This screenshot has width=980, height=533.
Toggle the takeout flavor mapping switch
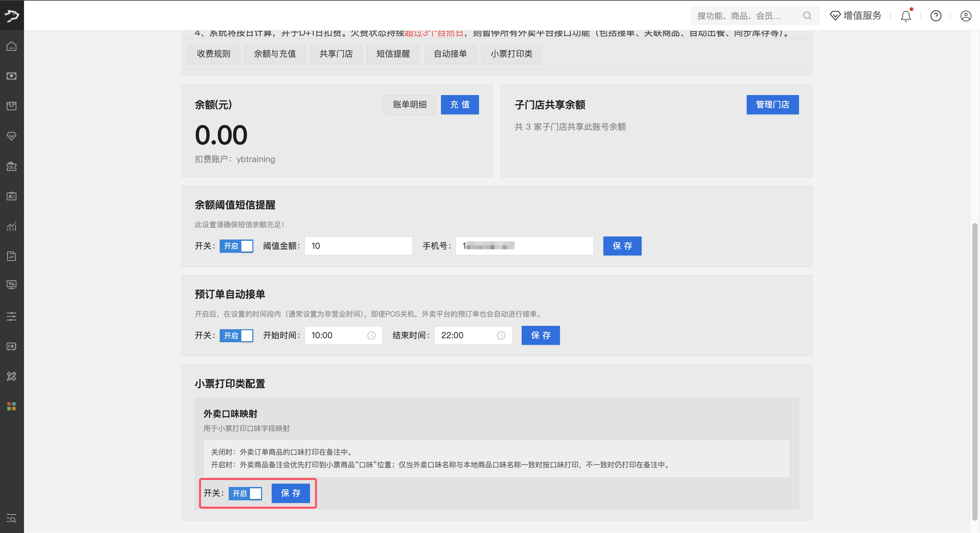245,493
